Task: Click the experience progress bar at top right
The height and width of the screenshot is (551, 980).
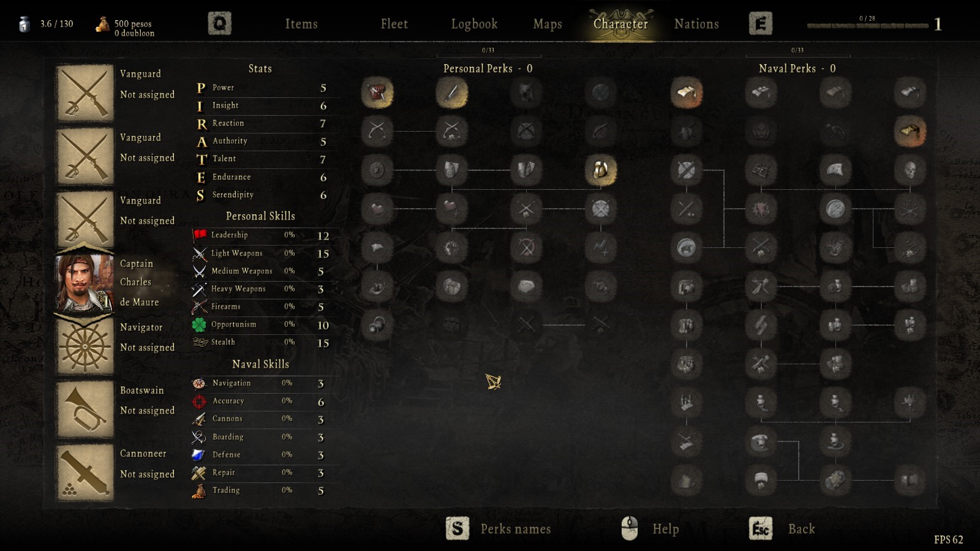Action: [867, 26]
